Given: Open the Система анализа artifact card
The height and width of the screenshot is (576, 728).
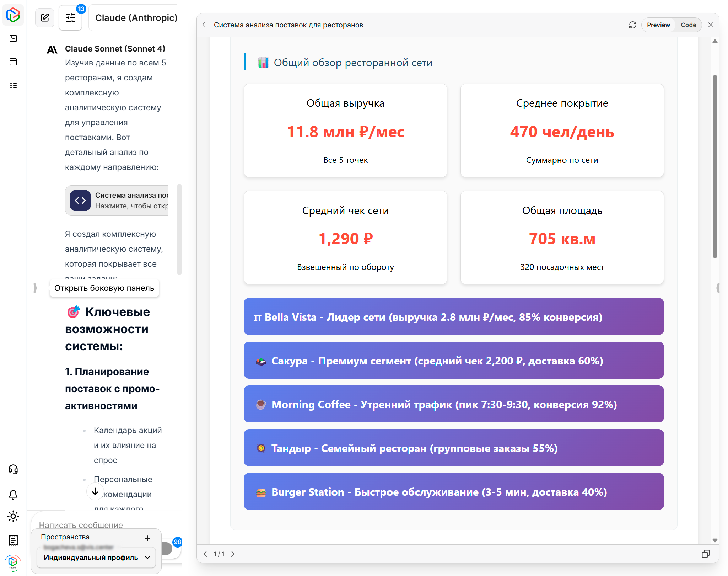Looking at the screenshot, I should [x=117, y=201].
